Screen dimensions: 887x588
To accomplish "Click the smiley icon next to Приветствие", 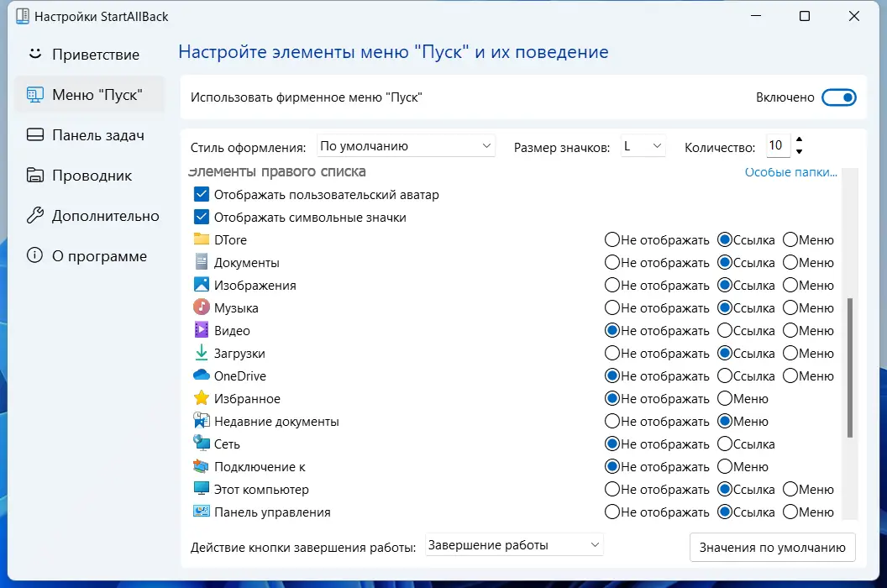I will point(35,54).
